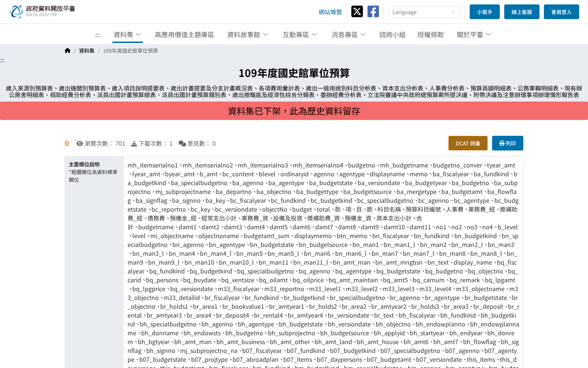Open 高應用價值主題專區 menu item

coord(184,35)
